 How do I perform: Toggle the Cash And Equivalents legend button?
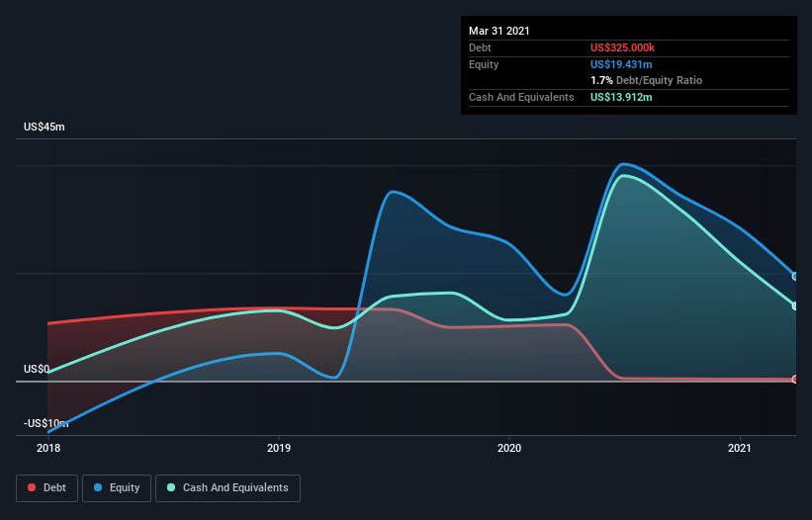(x=227, y=488)
